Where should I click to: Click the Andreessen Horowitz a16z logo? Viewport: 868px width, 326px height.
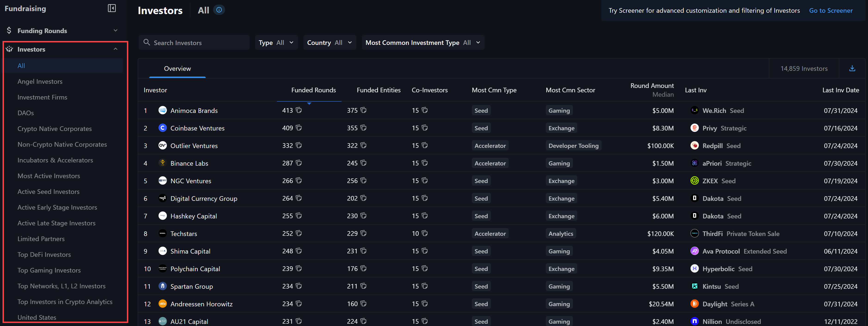[x=162, y=303]
